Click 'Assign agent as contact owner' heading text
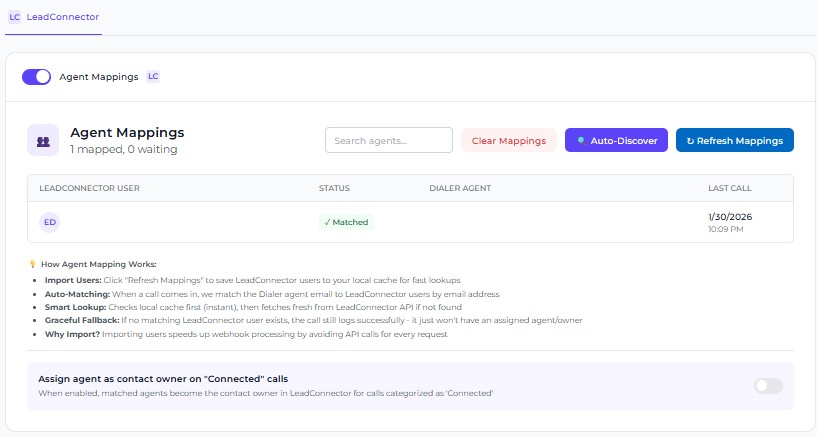817x437 pixels. 163,379
